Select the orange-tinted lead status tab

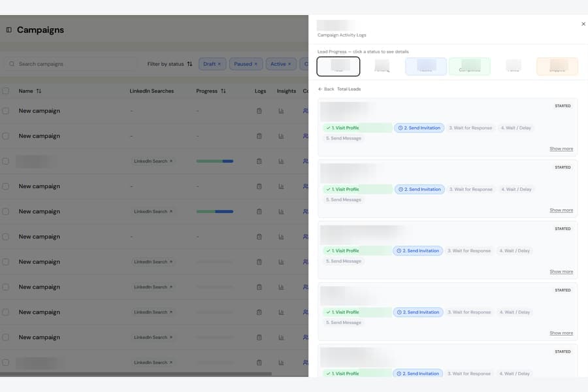pyautogui.click(x=557, y=67)
